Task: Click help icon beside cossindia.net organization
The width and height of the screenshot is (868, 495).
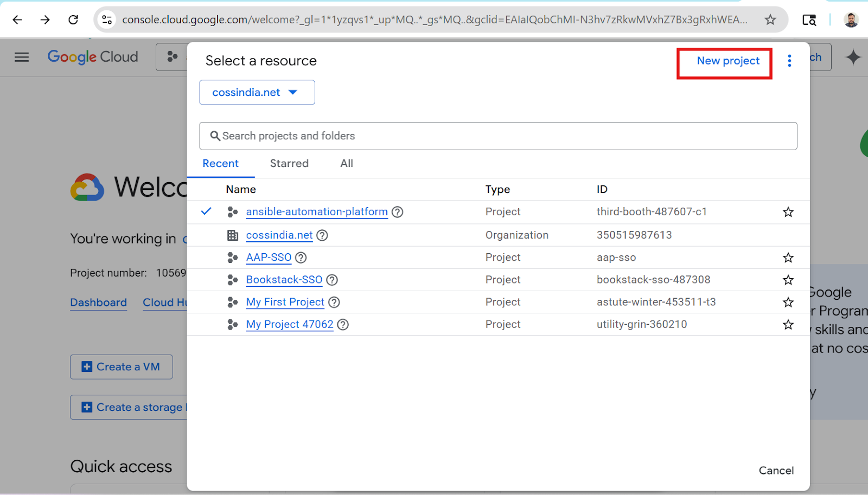Action: click(322, 235)
